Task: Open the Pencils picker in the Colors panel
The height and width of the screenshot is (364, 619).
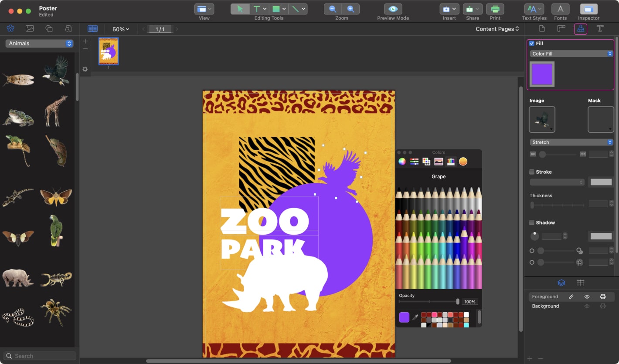Action: 451,162
